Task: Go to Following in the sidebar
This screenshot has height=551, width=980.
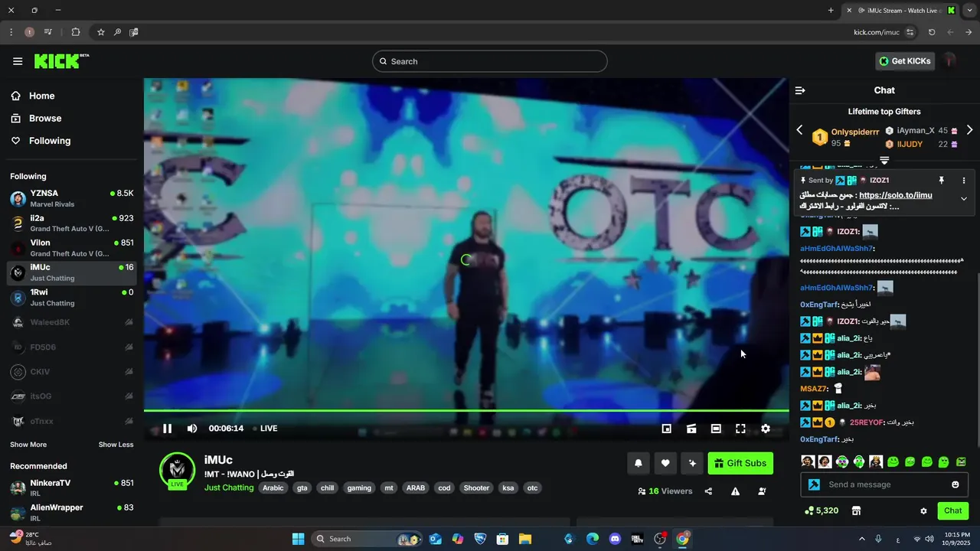Action: 50,141
